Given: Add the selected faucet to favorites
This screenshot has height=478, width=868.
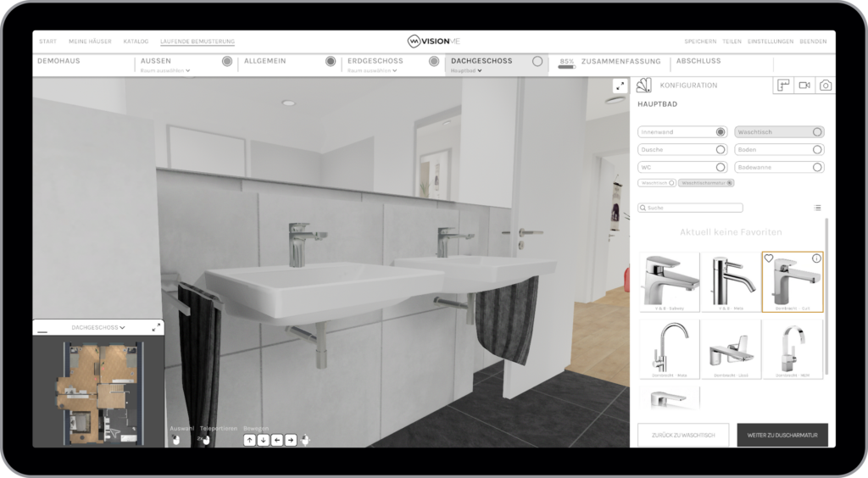Looking at the screenshot, I should click(x=769, y=258).
